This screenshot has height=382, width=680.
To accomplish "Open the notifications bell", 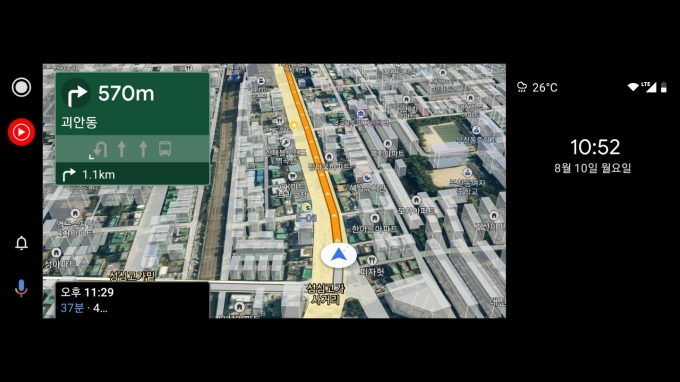I will point(21,243).
